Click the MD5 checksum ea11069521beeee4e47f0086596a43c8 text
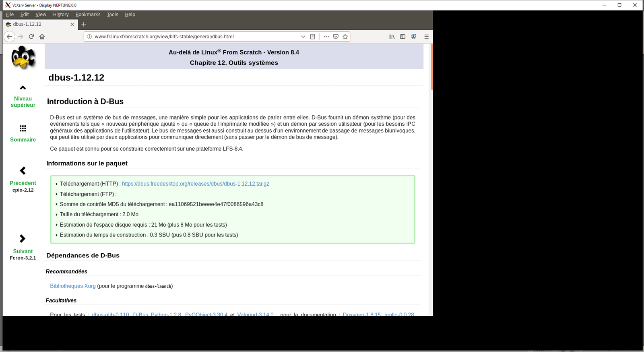Screen dimensions: 644x352 (x=216, y=204)
